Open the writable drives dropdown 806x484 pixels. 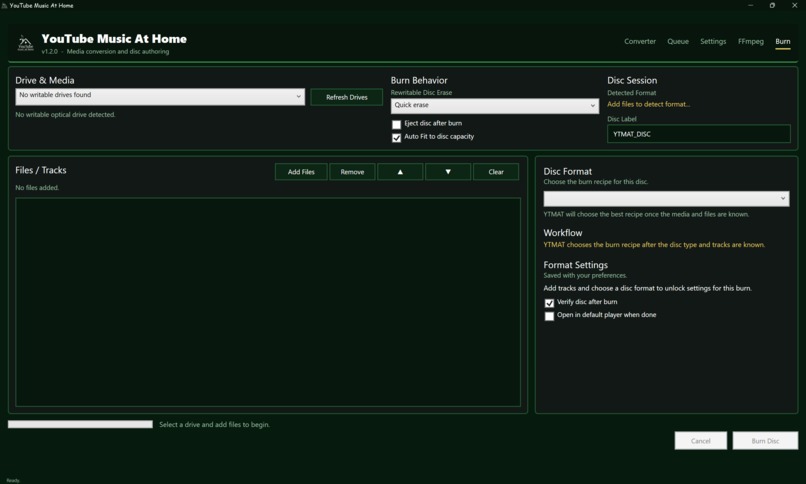click(160, 96)
